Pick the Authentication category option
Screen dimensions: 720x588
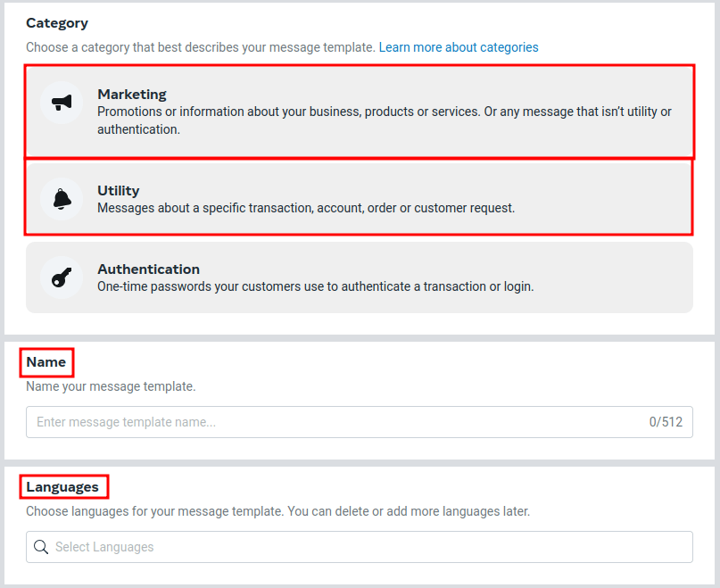pyautogui.click(x=357, y=277)
